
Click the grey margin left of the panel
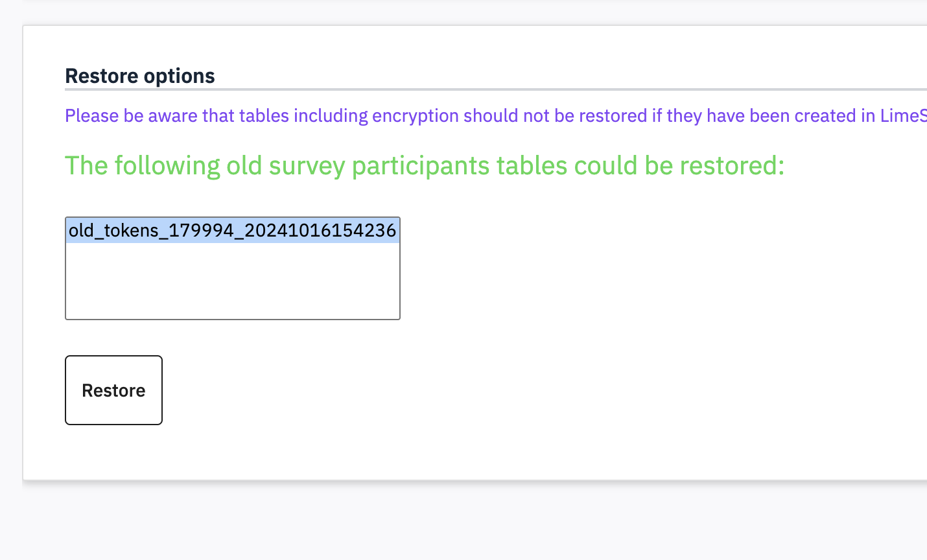(10, 259)
